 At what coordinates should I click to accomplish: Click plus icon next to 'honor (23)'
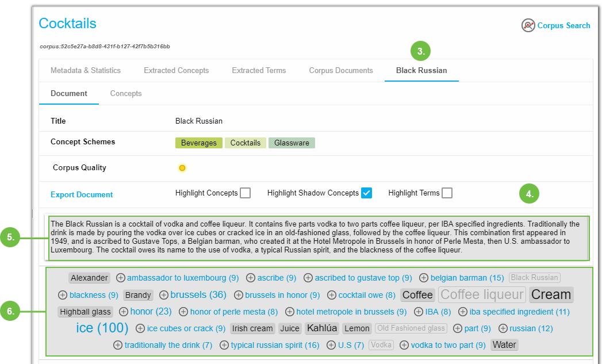point(123,312)
